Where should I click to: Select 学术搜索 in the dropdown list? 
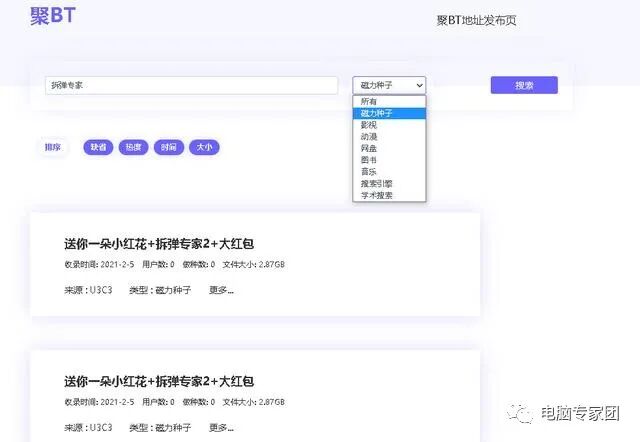(x=389, y=195)
